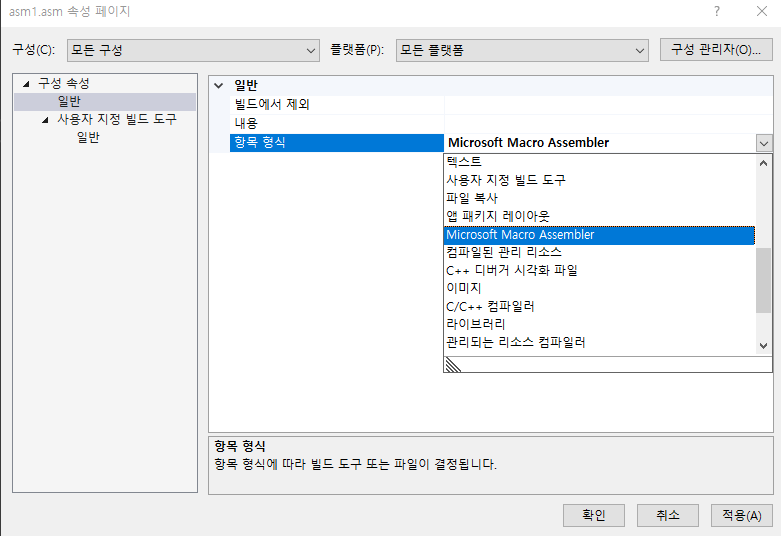Select the 항목 형식 property row

(337, 143)
